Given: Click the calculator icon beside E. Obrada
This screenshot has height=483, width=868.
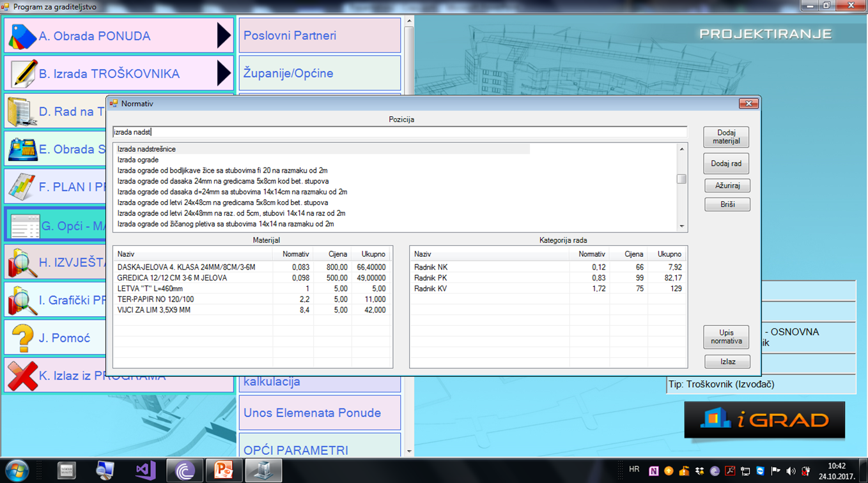Looking at the screenshot, I should click(x=22, y=149).
